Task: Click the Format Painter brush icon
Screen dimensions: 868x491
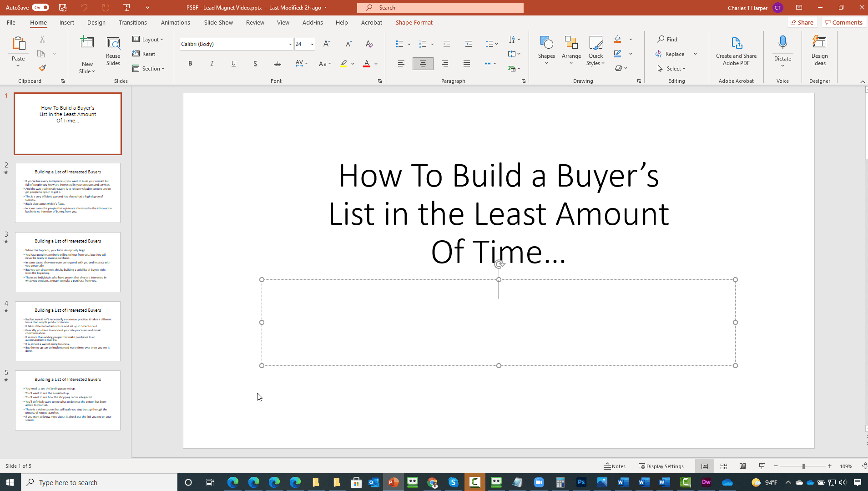Action: pyautogui.click(x=42, y=68)
